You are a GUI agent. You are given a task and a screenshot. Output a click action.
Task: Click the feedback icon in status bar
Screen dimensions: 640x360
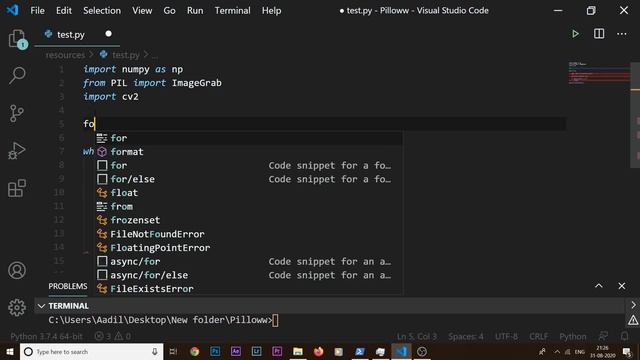click(603, 336)
